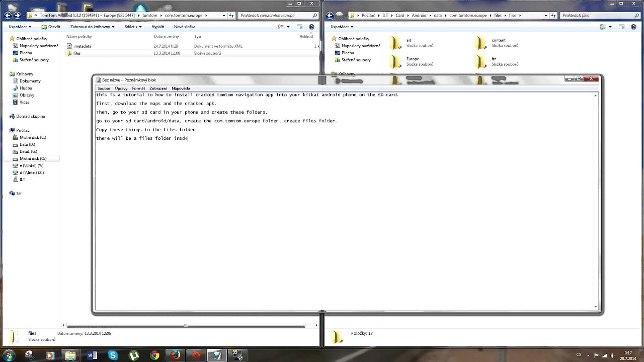This screenshot has height=362, width=644.
Task: Refresh the right Explorer address bar
Action: coord(553,16)
